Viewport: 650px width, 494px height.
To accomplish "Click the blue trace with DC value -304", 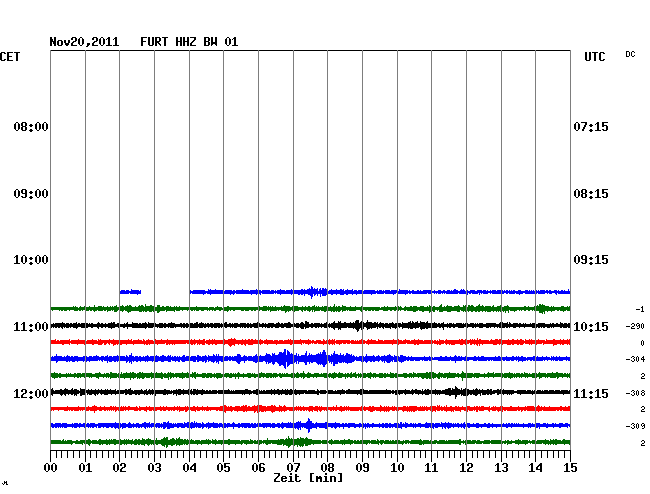I will 310,358.
